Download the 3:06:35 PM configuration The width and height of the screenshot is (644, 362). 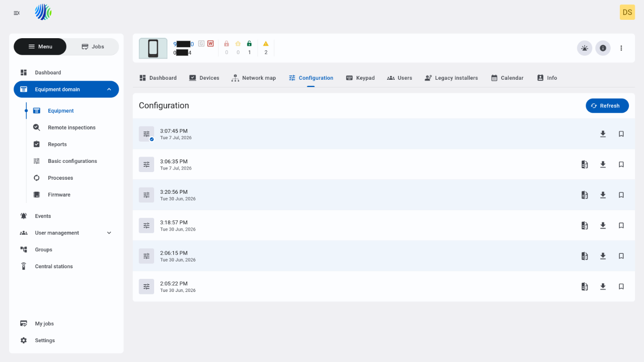click(x=603, y=164)
